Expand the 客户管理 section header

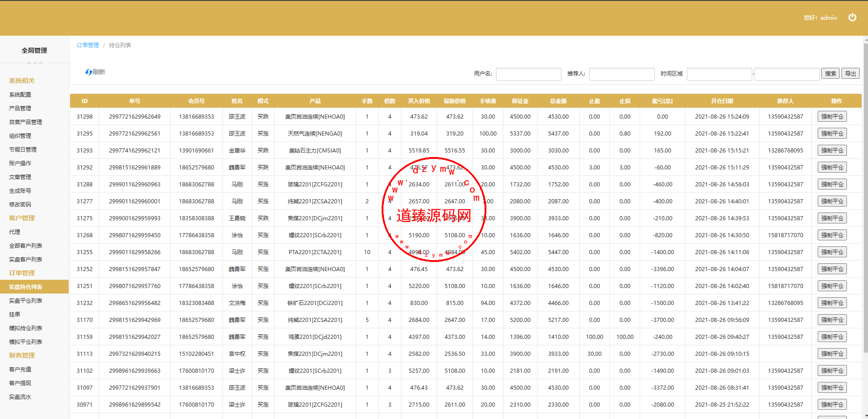click(22, 218)
